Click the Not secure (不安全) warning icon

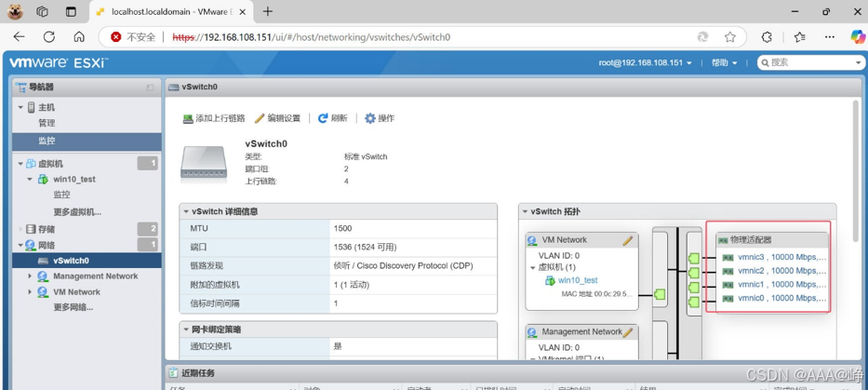pyautogui.click(x=115, y=37)
